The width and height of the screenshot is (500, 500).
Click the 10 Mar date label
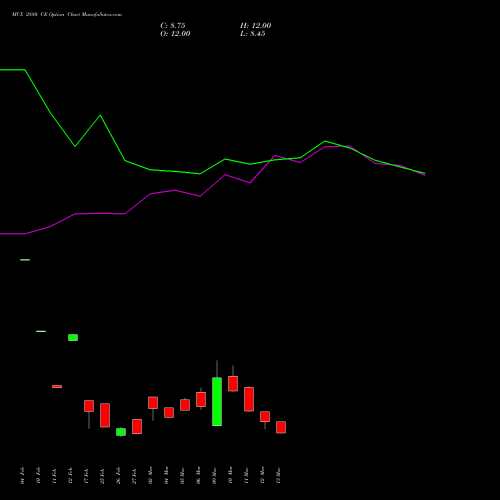[x=230, y=475]
